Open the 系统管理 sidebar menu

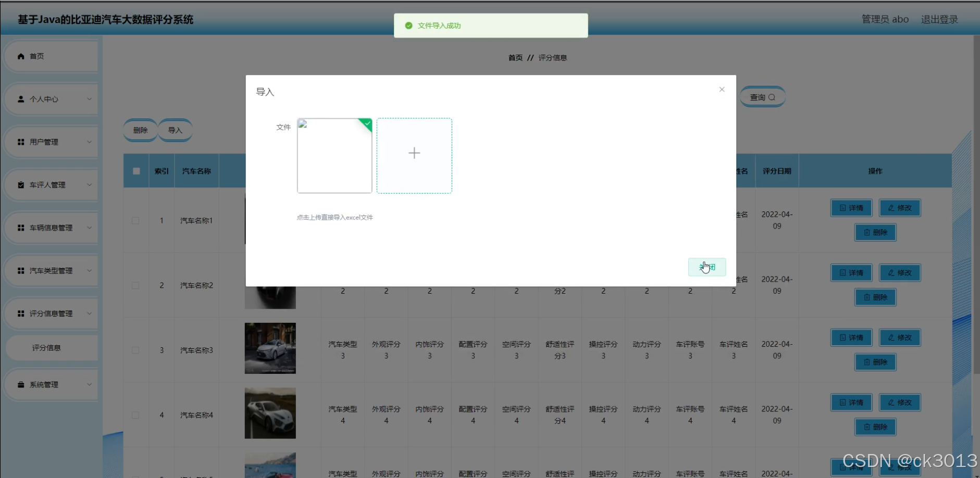[51, 385]
